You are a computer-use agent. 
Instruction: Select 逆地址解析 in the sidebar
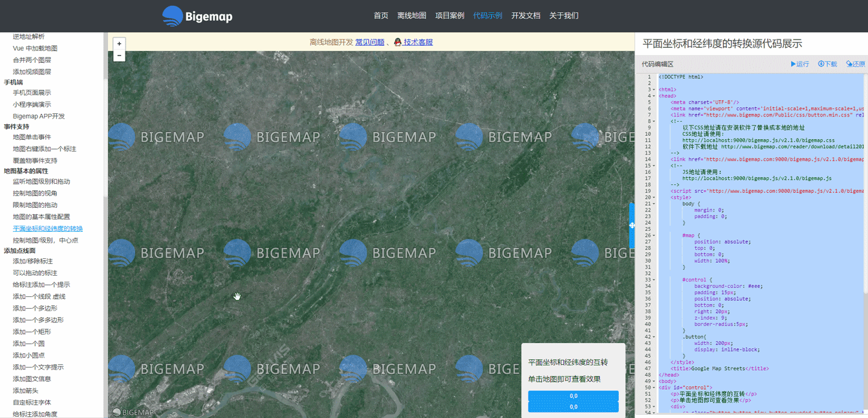[29, 36]
